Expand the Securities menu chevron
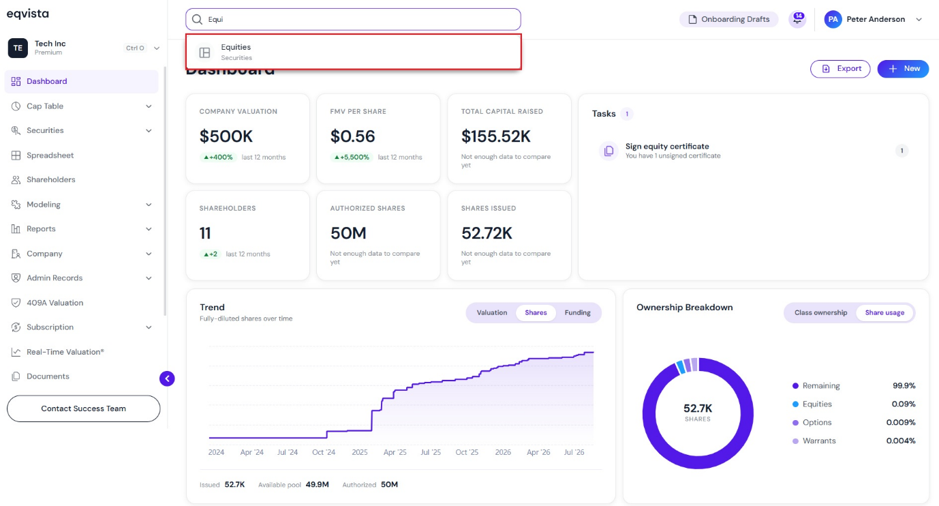Viewport: 939px width, 506px height. (x=149, y=131)
